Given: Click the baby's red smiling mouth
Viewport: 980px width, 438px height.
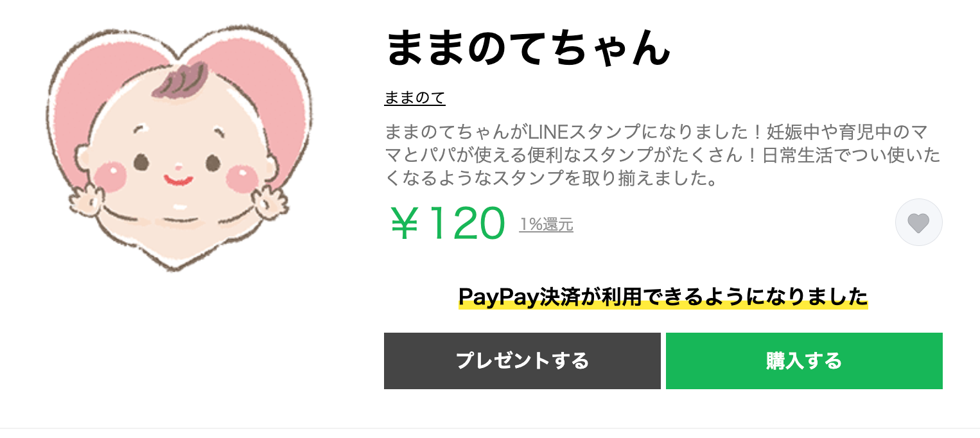Looking at the screenshot, I should click(x=177, y=180).
